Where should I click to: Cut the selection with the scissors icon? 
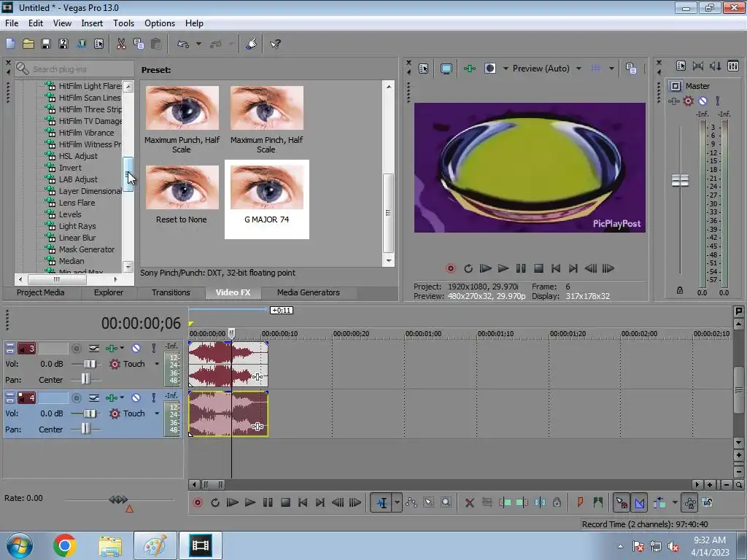(121, 44)
